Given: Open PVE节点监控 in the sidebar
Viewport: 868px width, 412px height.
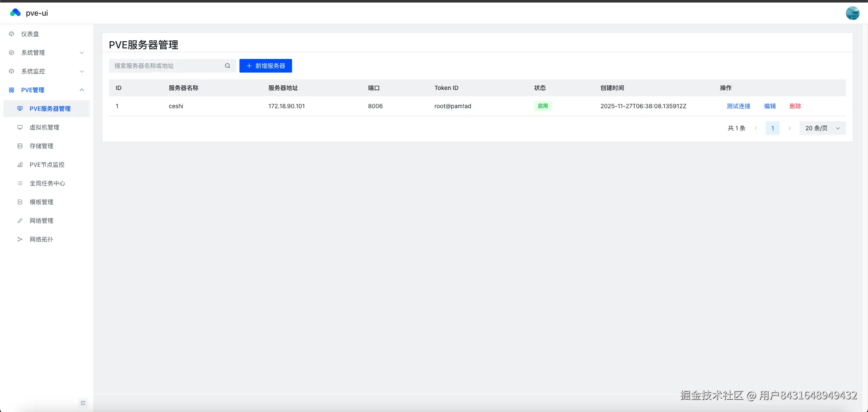Looking at the screenshot, I should 47,165.
